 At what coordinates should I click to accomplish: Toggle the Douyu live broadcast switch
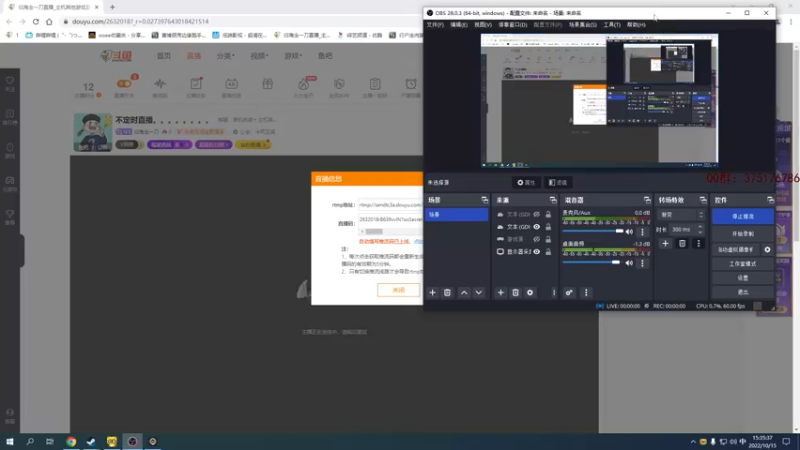(124, 84)
